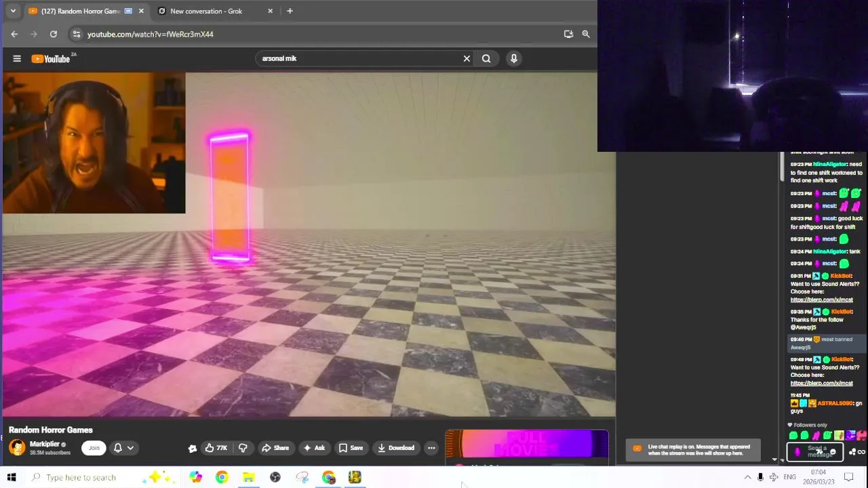Open the Windows notification center

point(848,477)
